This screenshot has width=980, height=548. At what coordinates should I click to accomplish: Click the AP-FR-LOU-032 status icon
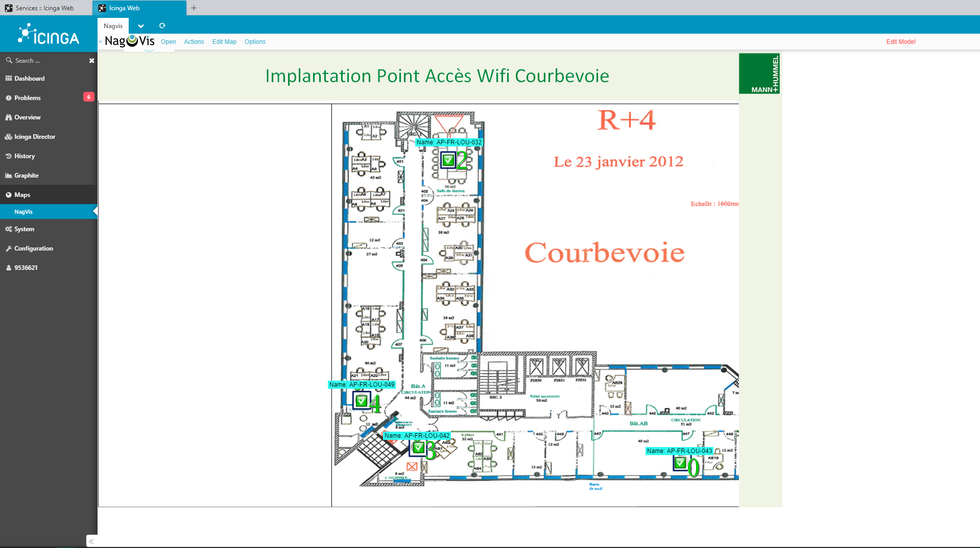coord(448,160)
